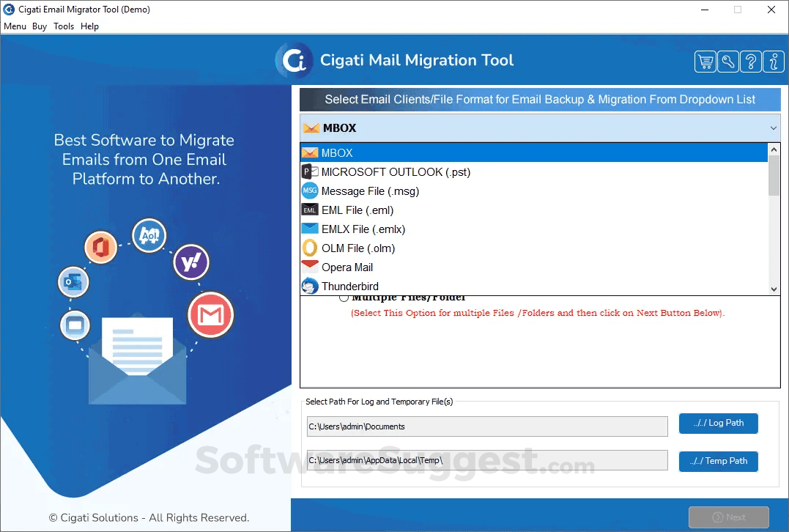The width and height of the screenshot is (789, 532).
Task: Click the key activation icon
Action: coord(727,62)
